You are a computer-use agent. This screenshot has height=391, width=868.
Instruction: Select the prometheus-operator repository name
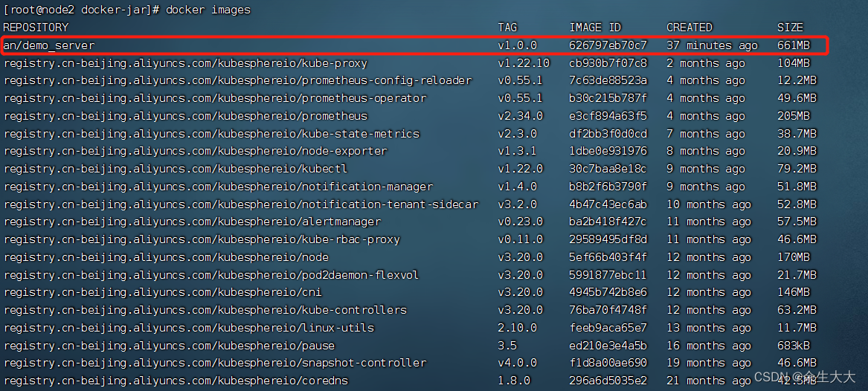coord(215,98)
